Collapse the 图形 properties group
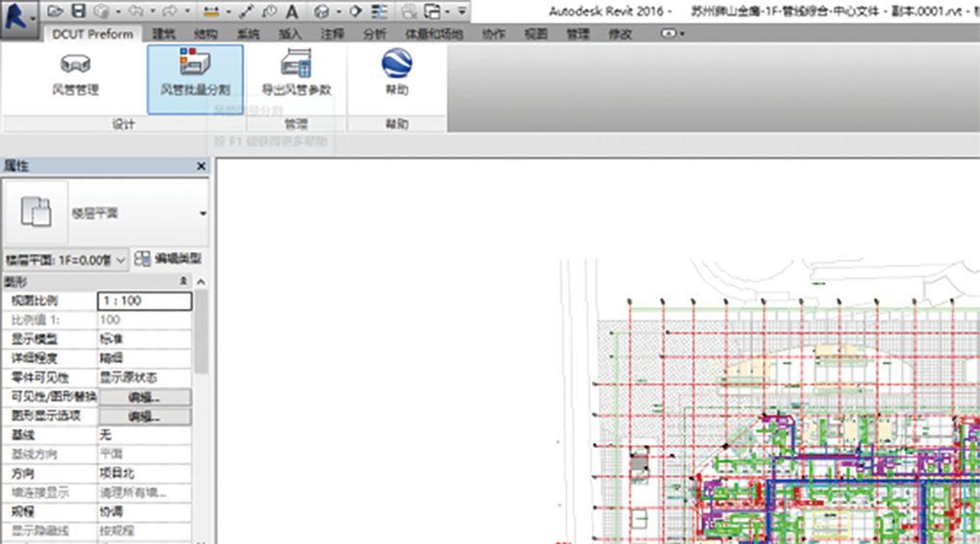Image resolution: width=980 pixels, height=544 pixels. [183, 282]
